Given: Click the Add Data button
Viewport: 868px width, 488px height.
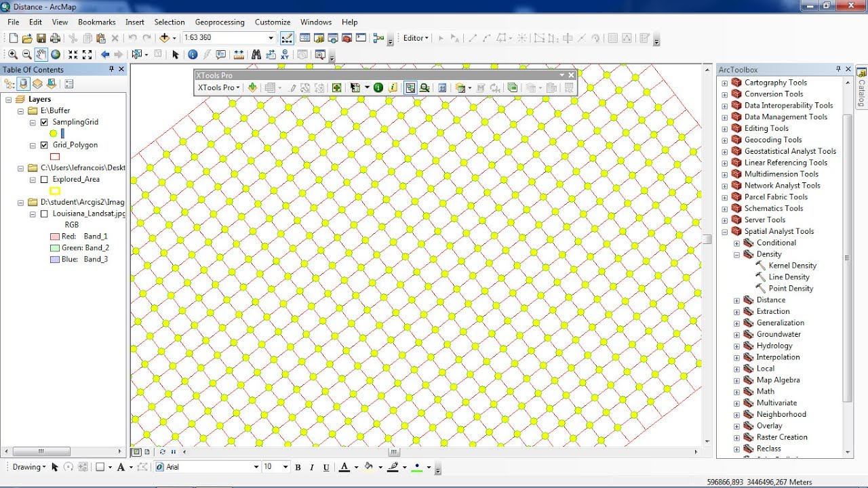Looking at the screenshot, I should [x=165, y=39].
